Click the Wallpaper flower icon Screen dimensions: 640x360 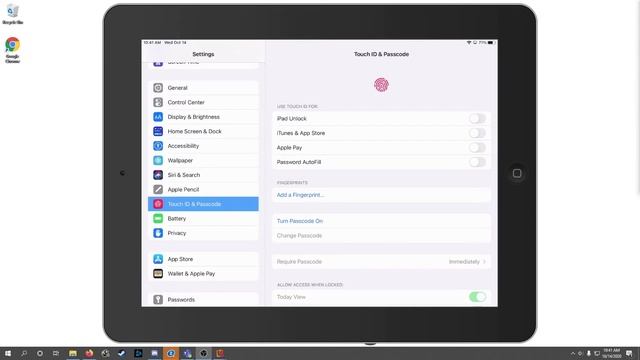(x=158, y=160)
